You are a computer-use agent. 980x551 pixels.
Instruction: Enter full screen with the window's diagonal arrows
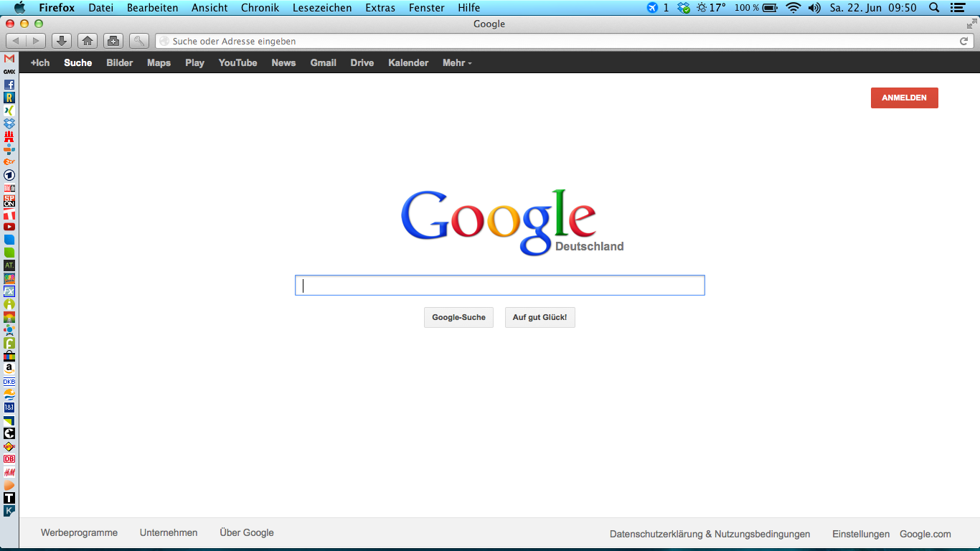(x=972, y=24)
